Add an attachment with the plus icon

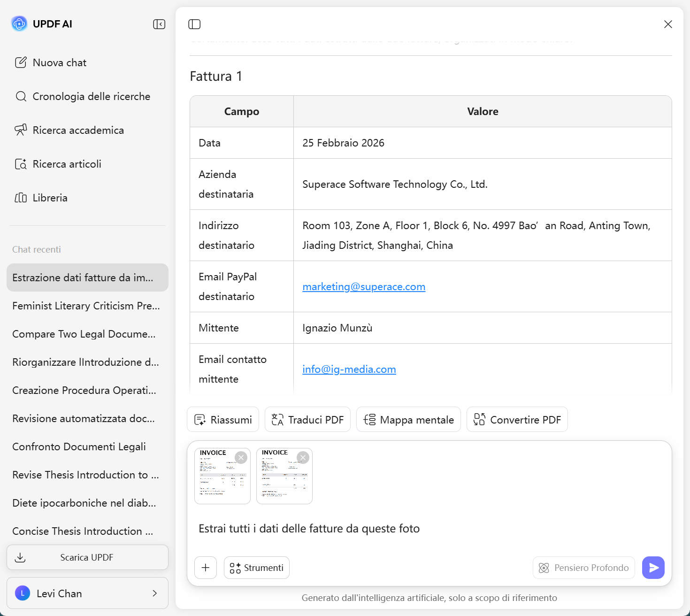click(206, 568)
